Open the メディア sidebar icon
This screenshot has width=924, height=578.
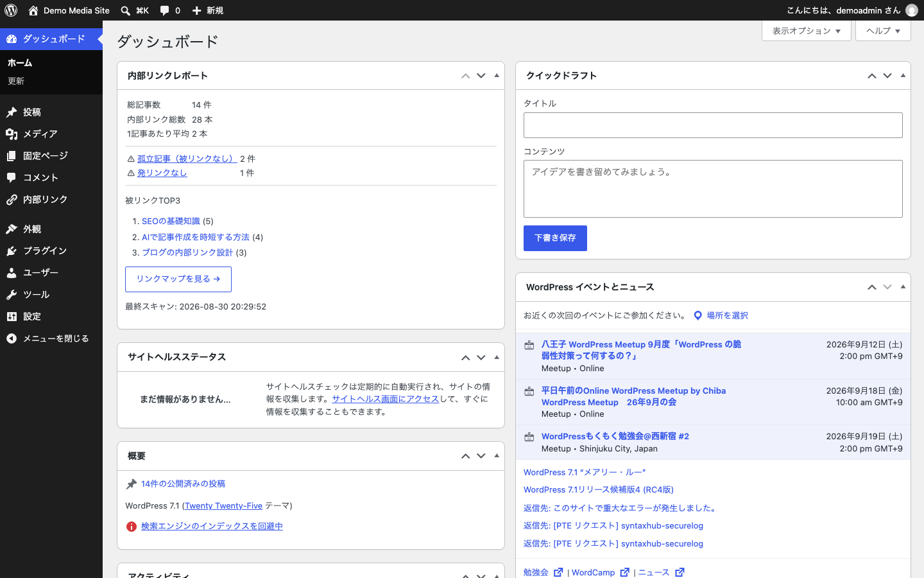12,134
